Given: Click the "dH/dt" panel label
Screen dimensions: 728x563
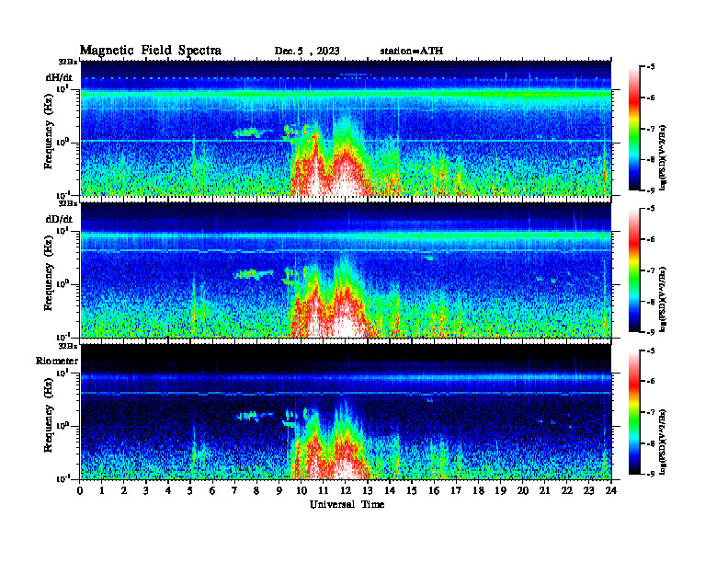Looking at the screenshot, I should point(59,77).
